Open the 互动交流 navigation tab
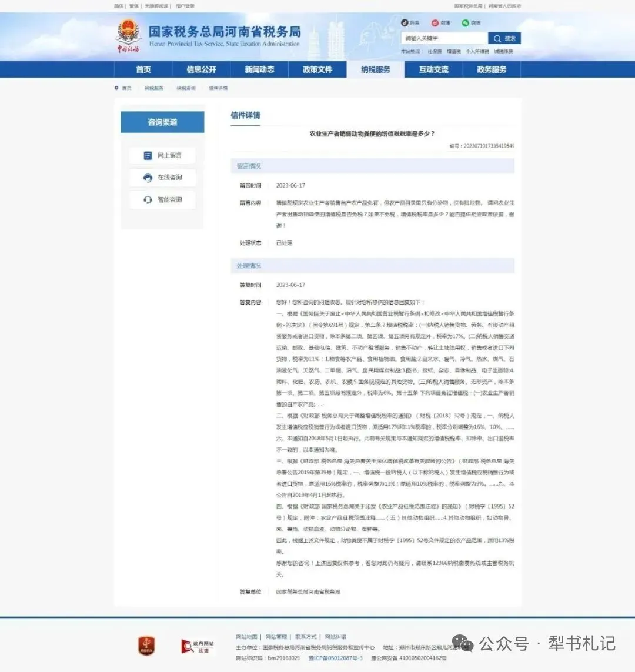The height and width of the screenshot is (672, 635). pyautogui.click(x=433, y=69)
